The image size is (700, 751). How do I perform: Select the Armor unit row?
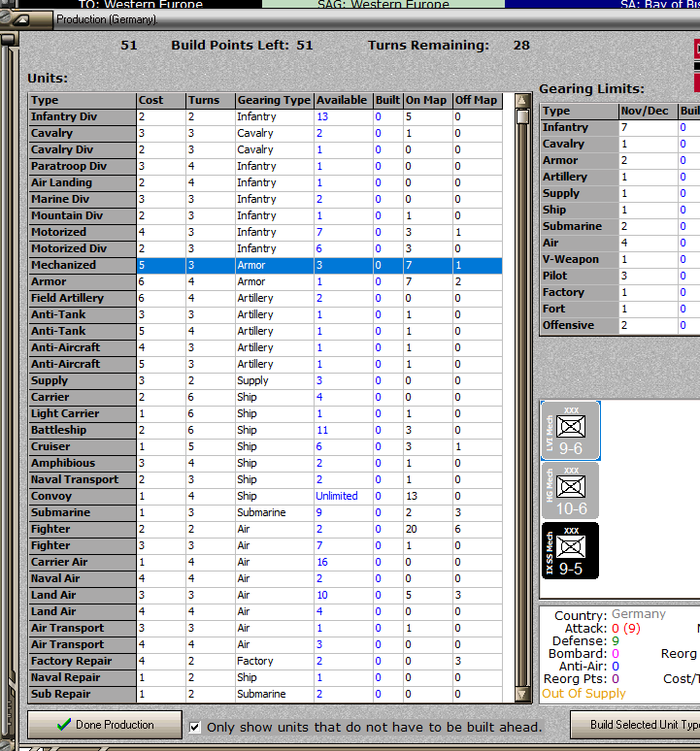(x=265, y=281)
